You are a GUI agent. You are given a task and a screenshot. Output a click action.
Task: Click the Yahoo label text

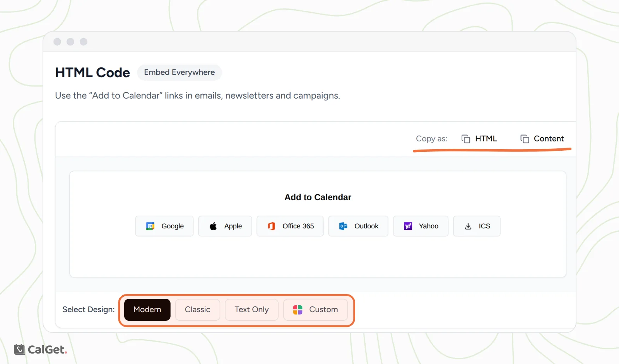tap(429, 226)
